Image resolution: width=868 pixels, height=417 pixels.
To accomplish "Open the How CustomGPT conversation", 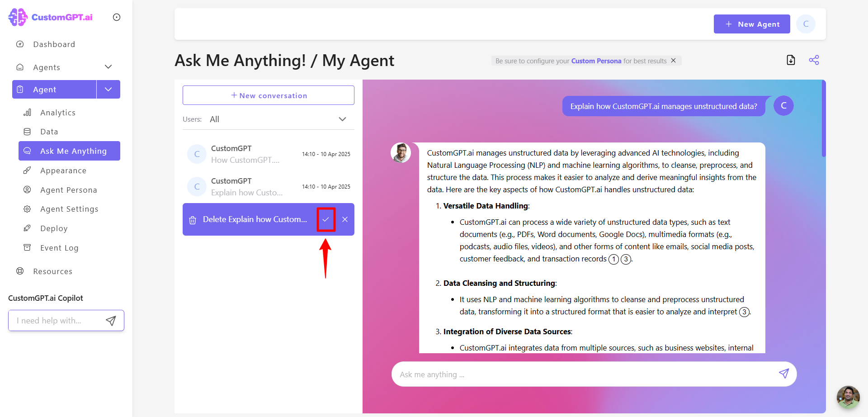I will click(x=269, y=154).
